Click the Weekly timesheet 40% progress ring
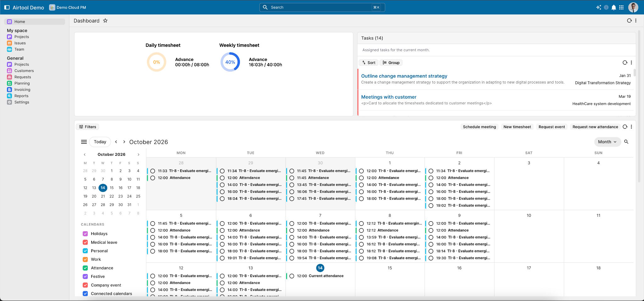The width and height of the screenshot is (644, 301). [x=230, y=62]
